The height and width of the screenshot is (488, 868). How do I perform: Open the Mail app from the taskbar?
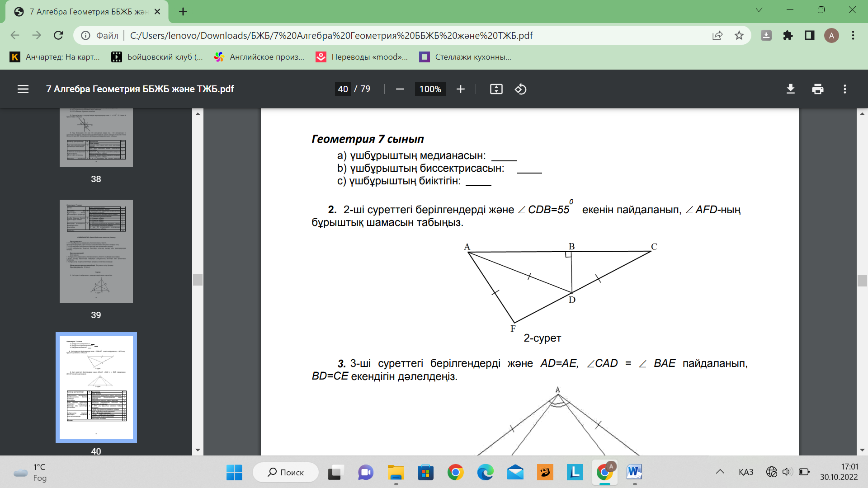tap(515, 472)
